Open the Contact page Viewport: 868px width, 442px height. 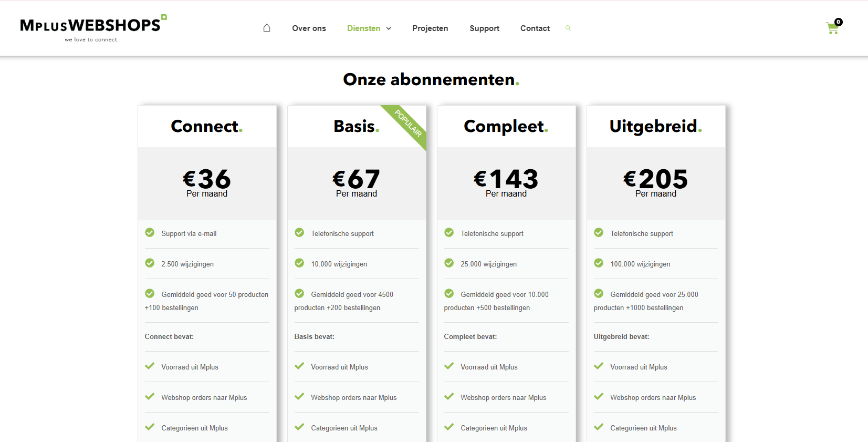(535, 28)
